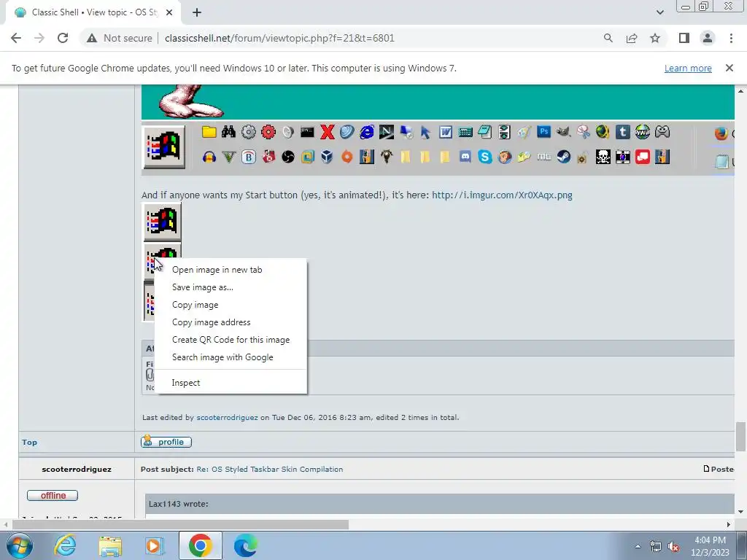
Task: Click the forward navigation arrow
Action: coord(39,38)
